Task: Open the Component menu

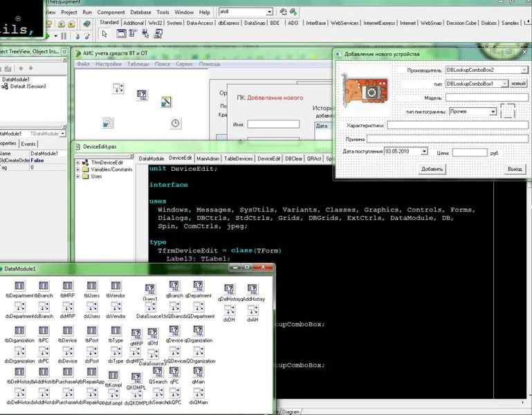Action: point(111,12)
